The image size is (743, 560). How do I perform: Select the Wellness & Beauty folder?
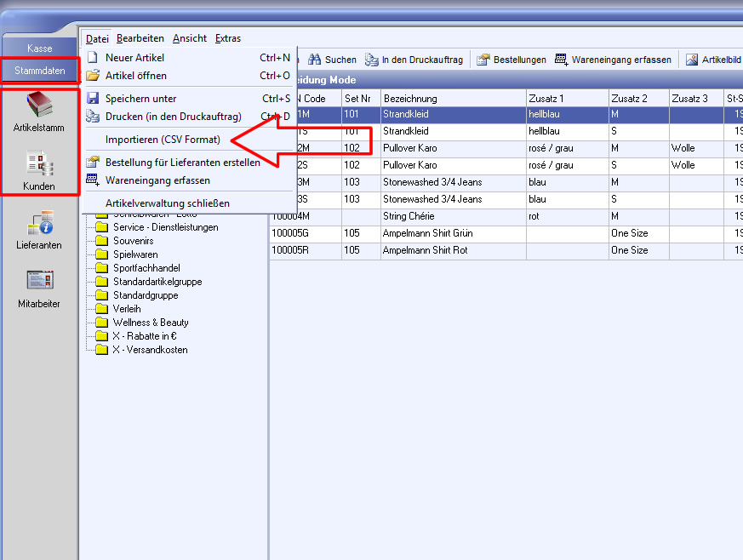[x=150, y=323]
